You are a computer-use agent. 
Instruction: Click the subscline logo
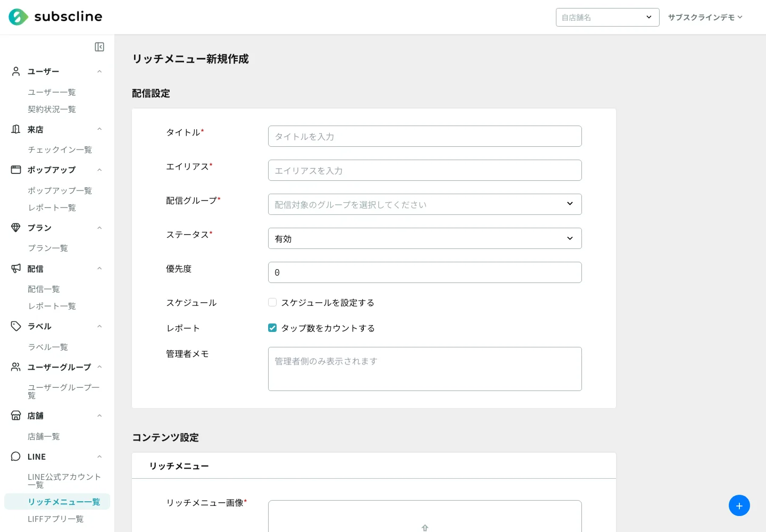point(55,17)
